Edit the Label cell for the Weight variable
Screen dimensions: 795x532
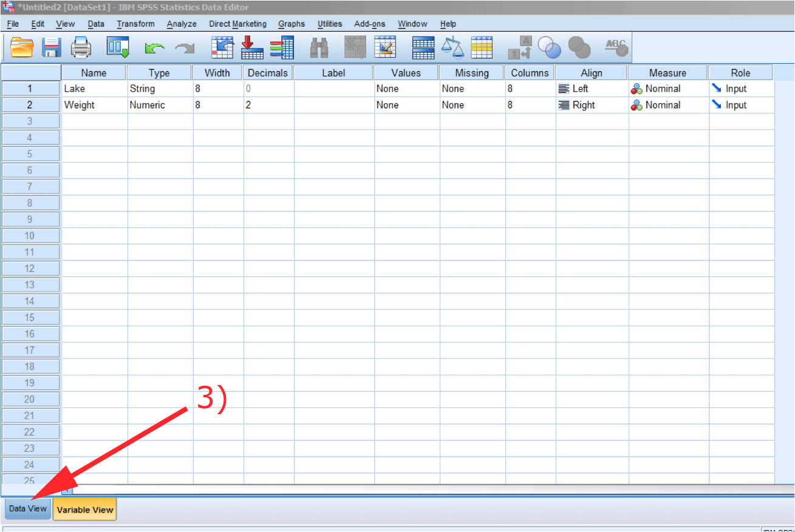point(333,104)
